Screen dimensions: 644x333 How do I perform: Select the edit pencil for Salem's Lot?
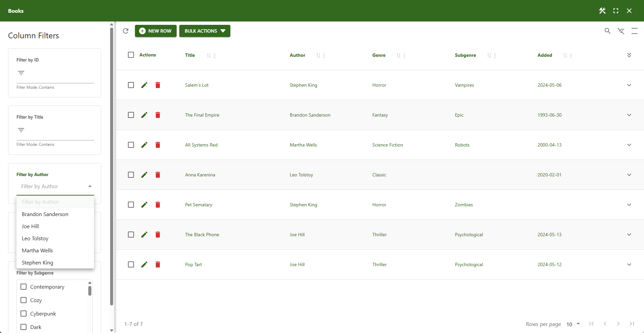pyautogui.click(x=144, y=85)
